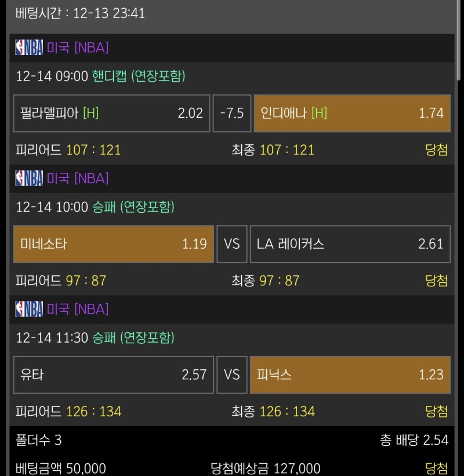The width and height of the screenshot is (464, 476).
Task: Click the 당첨예상금 127,000 amount
Action: click(x=266, y=468)
